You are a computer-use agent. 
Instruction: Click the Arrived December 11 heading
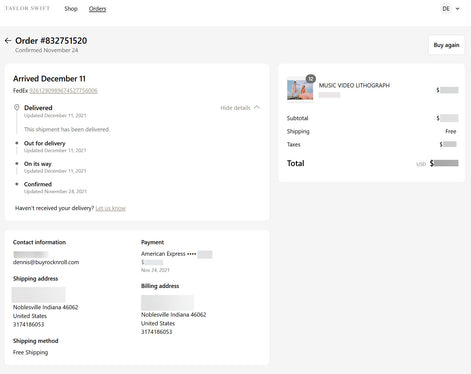pyautogui.click(x=49, y=79)
